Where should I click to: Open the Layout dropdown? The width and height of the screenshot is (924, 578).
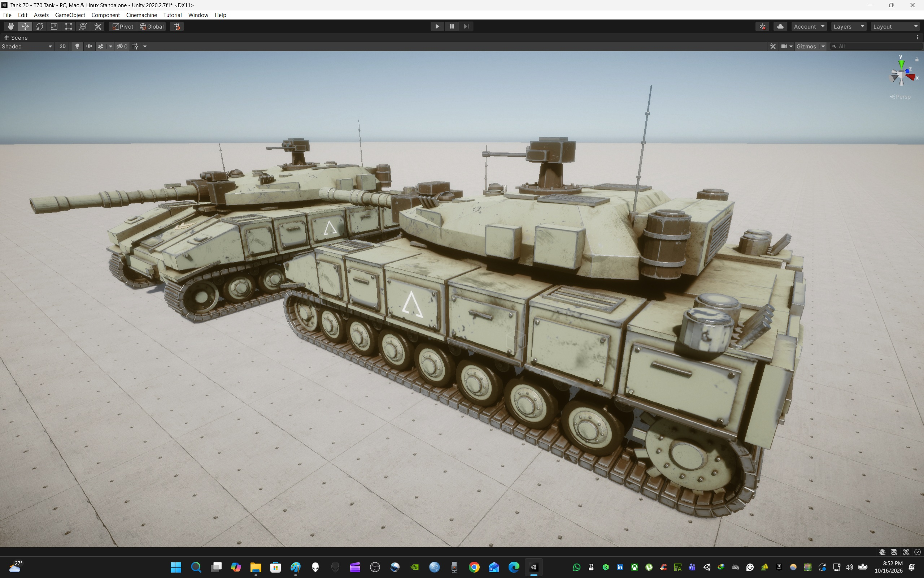pos(895,26)
